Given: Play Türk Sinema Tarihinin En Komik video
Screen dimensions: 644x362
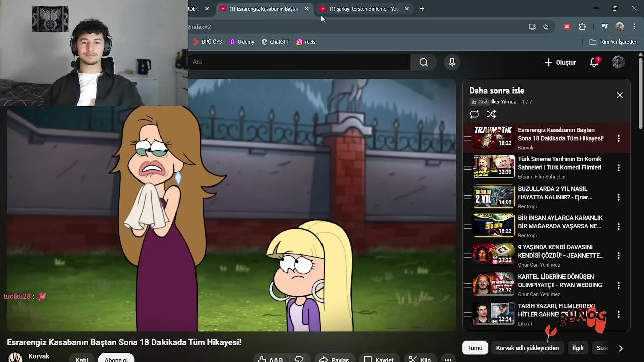Looking at the screenshot, I should [x=559, y=163].
